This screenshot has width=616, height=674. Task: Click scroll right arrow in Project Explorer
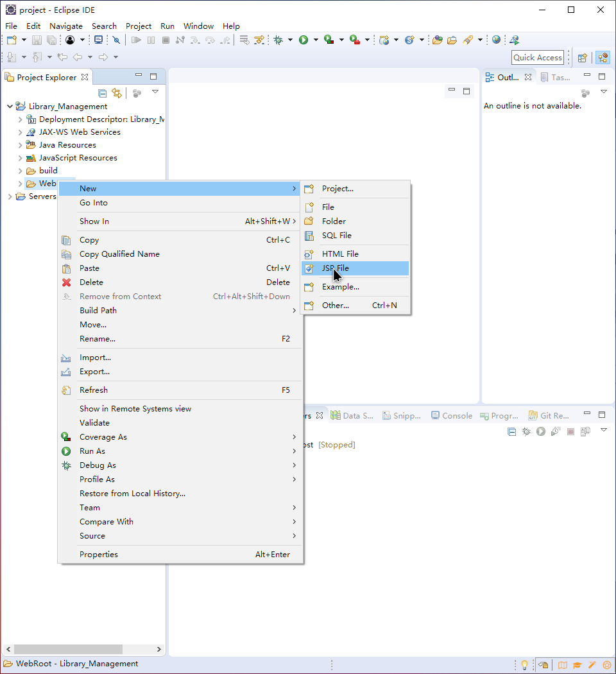[x=159, y=649]
